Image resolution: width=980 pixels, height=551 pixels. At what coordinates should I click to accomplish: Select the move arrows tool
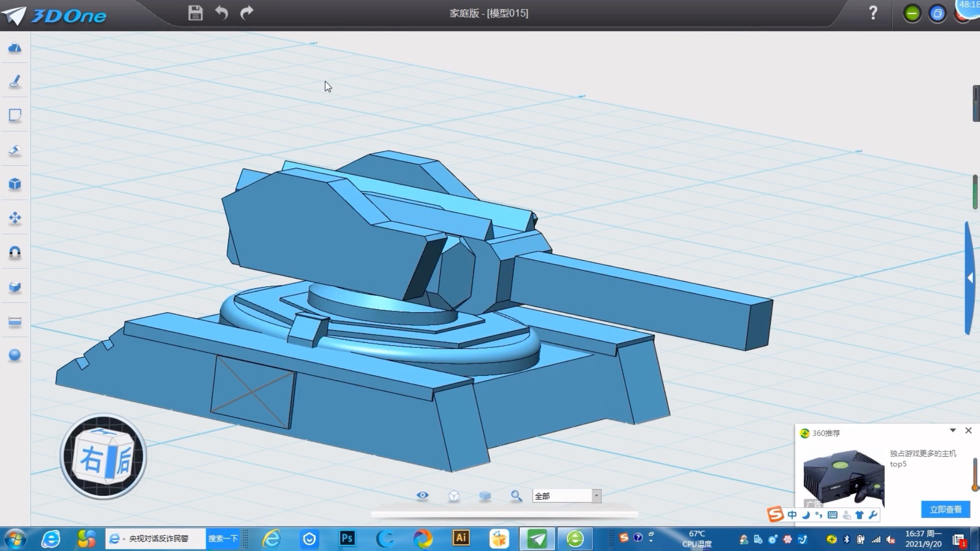click(15, 218)
